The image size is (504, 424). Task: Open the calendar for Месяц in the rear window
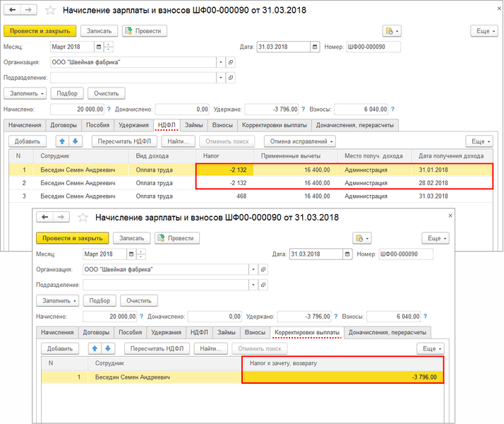click(98, 47)
